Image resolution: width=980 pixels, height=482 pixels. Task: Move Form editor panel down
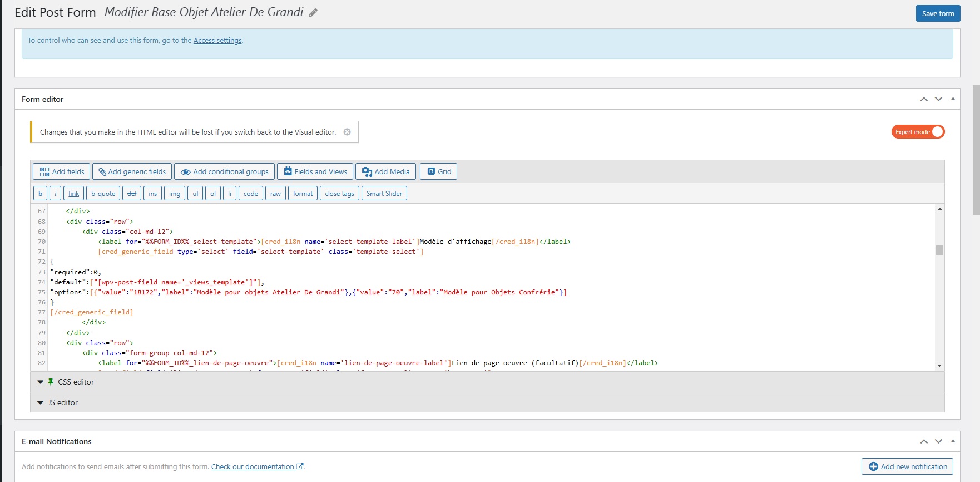pyautogui.click(x=938, y=99)
